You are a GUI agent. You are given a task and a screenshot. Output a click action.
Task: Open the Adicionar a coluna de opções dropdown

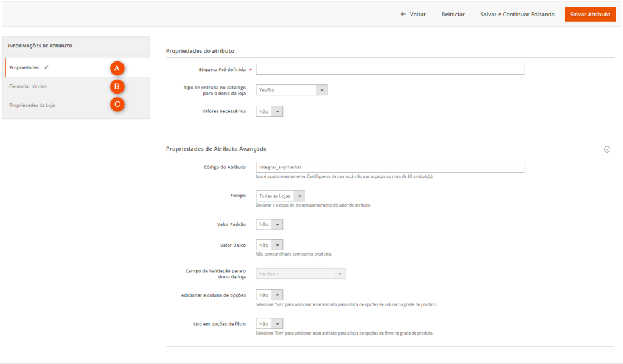point(269,295)
